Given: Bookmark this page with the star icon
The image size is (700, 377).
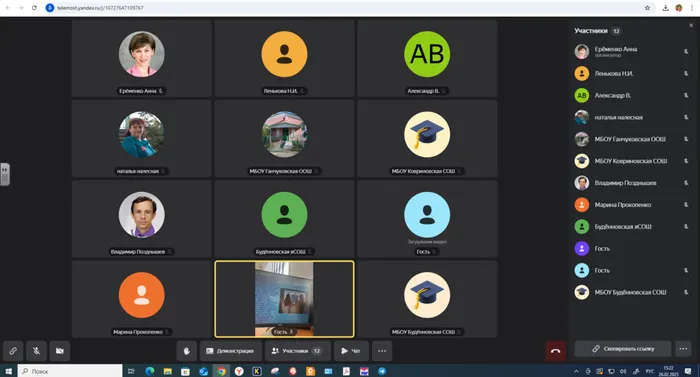Looking at the screenshot, I should tap(647, 8).
